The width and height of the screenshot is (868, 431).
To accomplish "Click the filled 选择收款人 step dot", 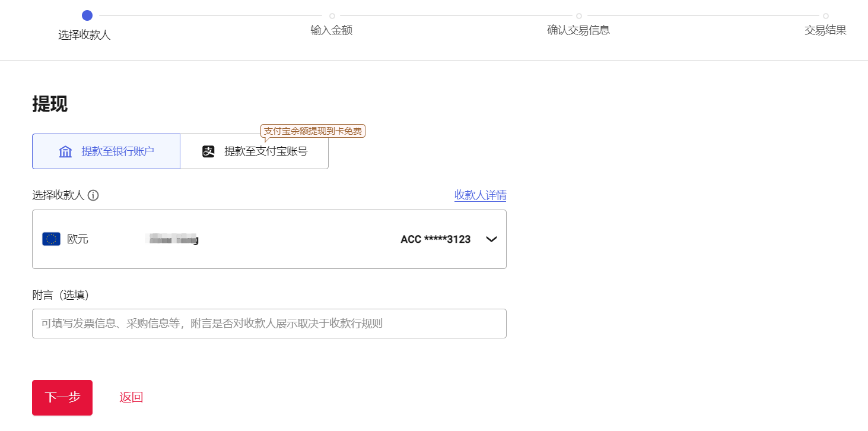I will (x=87, y=15).
